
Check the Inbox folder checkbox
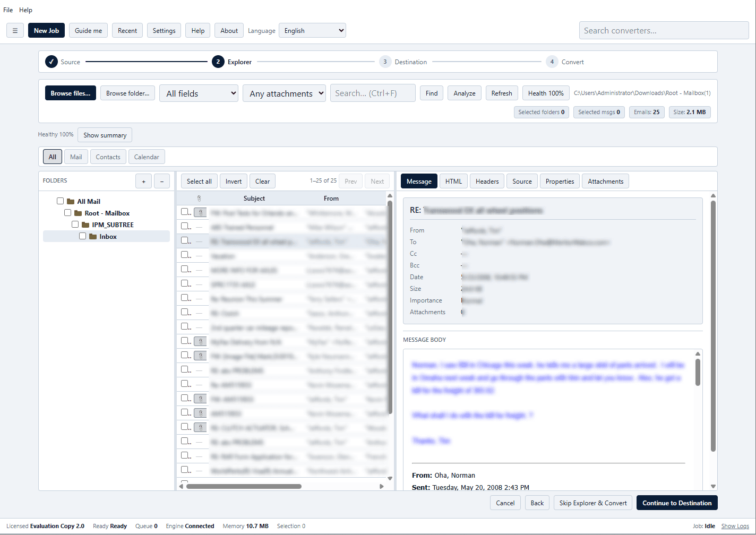click(x=83, y=236)
